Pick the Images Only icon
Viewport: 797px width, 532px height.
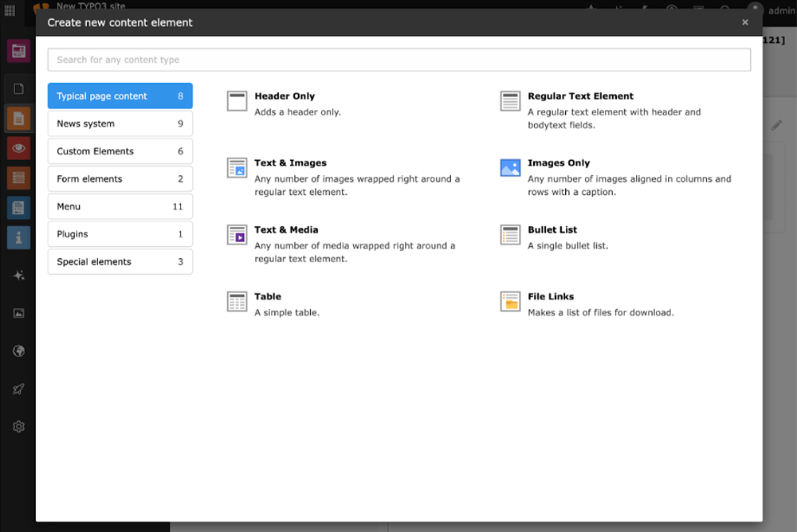tap(510, 168)
